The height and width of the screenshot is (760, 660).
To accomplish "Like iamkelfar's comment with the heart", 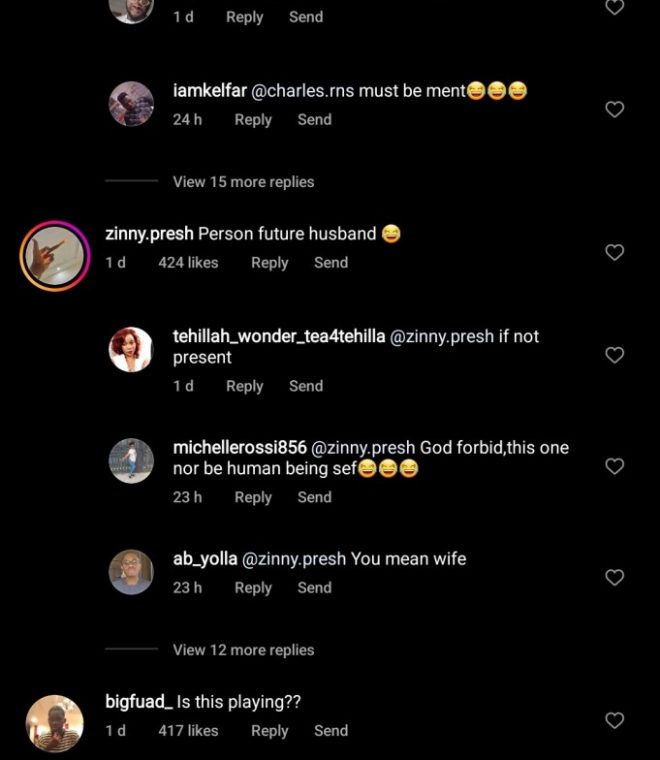I will tap(615, 109).
